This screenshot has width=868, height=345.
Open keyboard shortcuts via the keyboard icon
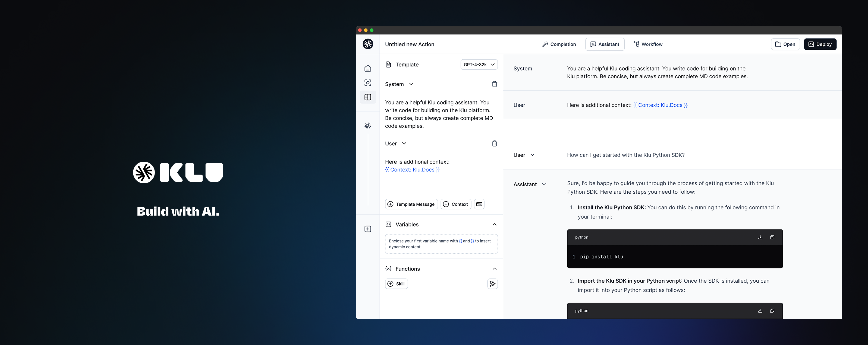coord(479,204)
